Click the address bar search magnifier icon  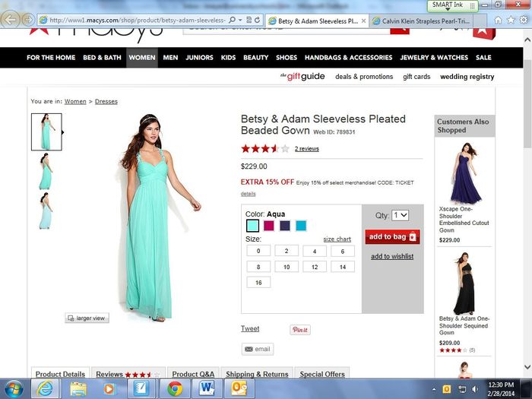tap(232, 20)
